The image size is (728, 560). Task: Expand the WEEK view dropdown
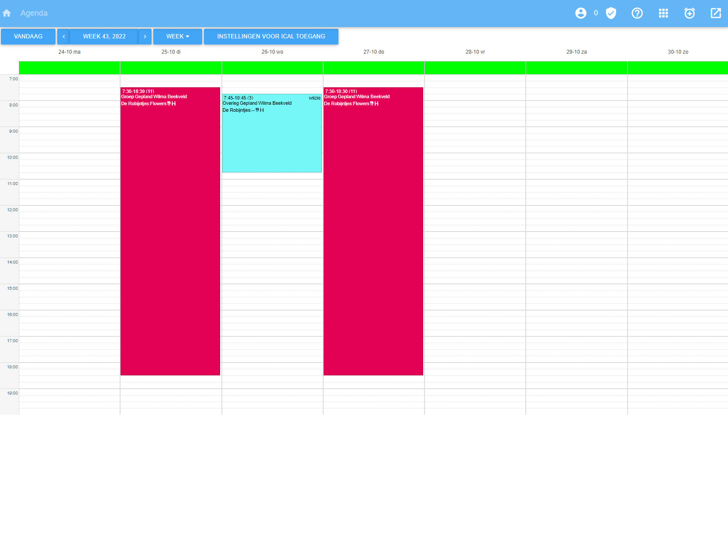177,37
